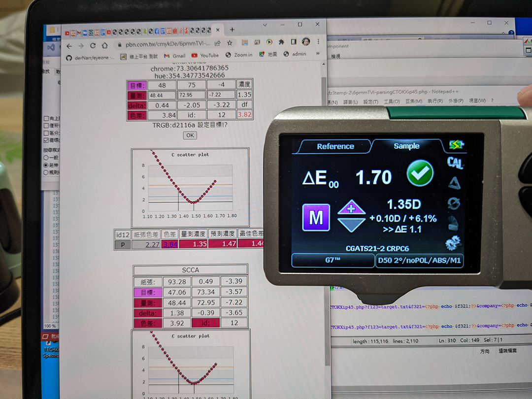
Task: Click the 紙張 L value 93.28
Action: (x=177, y=282)
